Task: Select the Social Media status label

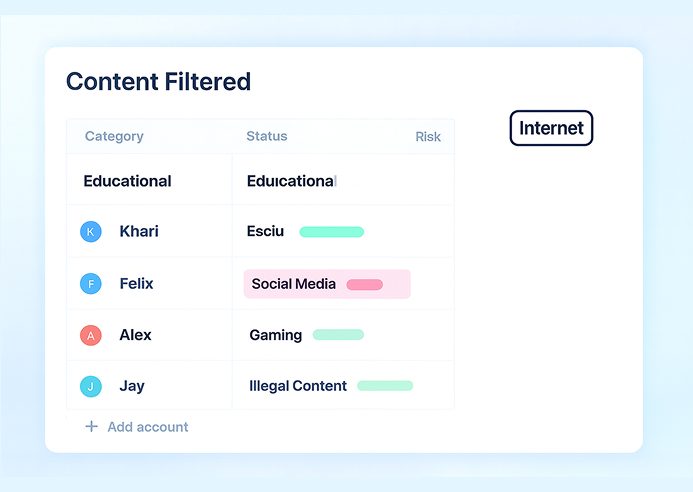Action: pos(294,284)
